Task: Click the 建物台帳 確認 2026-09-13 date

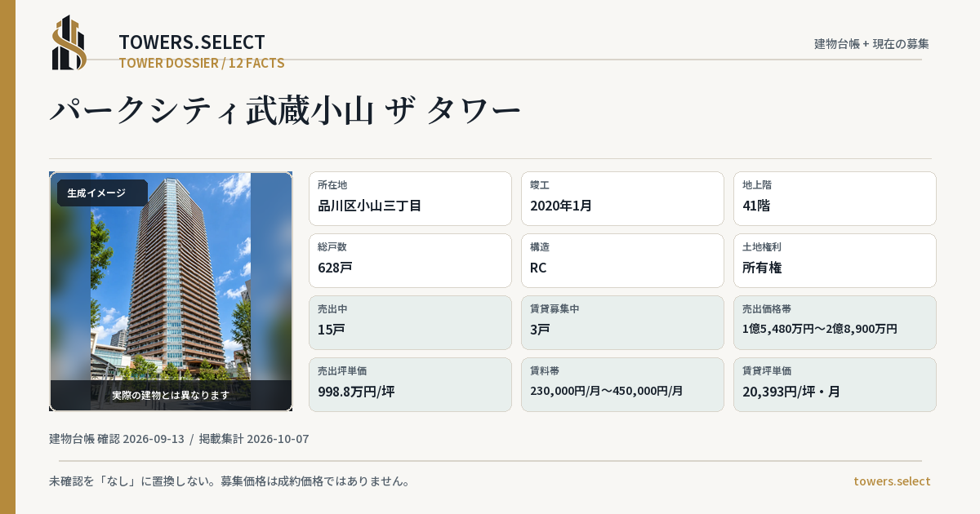Action: point(117,439)
